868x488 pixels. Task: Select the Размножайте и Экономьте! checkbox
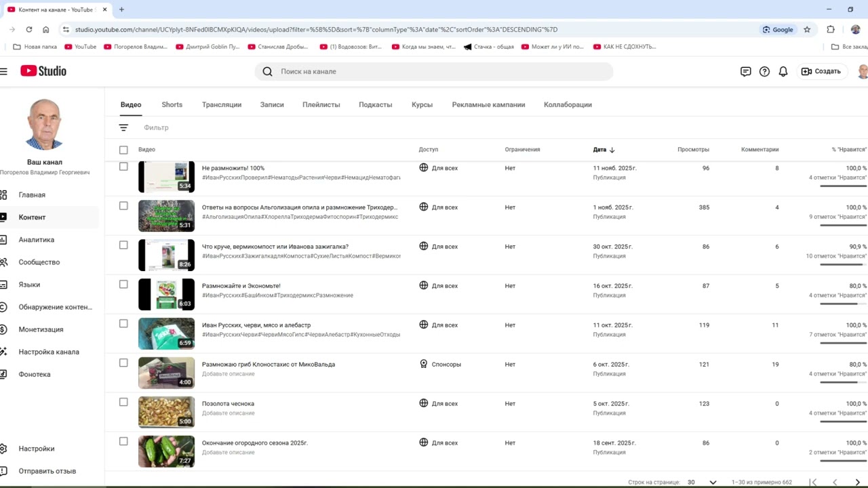[123, 285]
